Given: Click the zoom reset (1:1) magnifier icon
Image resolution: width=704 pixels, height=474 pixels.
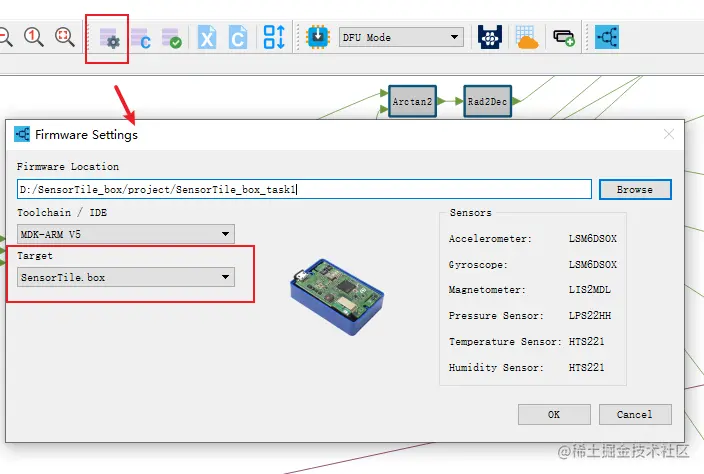Looking at the screenshot, I should click(x=34, y=37).
